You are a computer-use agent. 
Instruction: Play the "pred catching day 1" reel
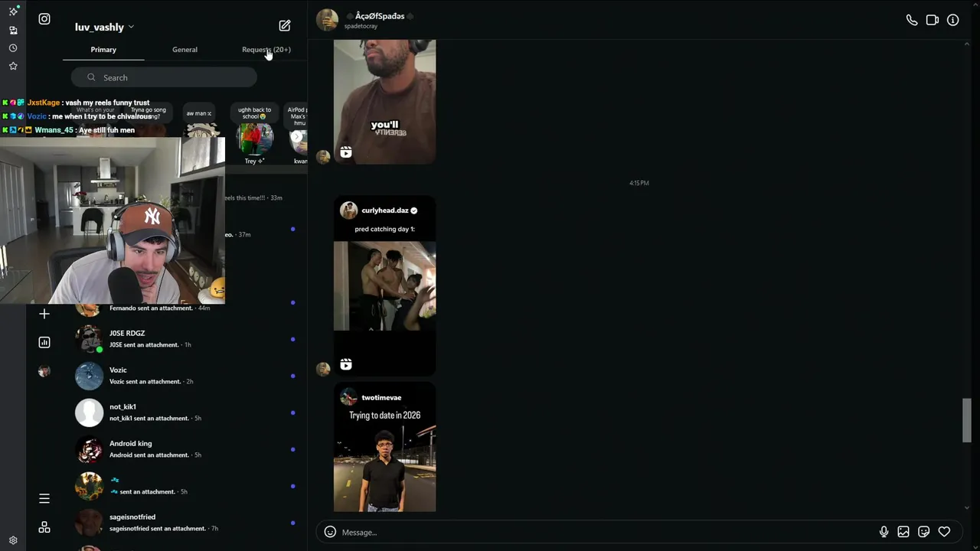[x=384, y=286]
